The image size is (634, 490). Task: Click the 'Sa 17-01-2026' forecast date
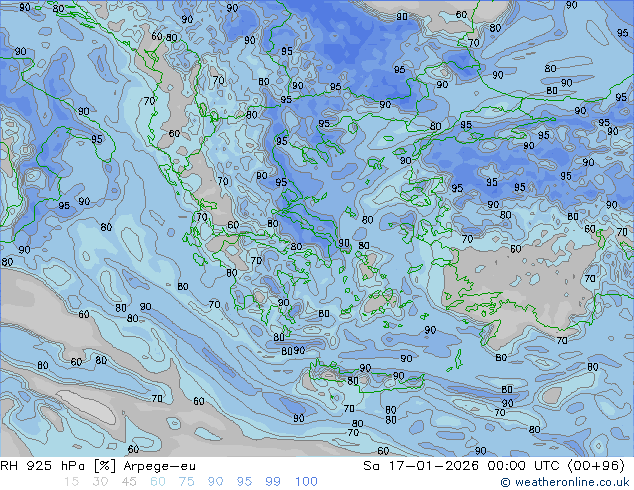pyautogui.click(x=421, y=466)
